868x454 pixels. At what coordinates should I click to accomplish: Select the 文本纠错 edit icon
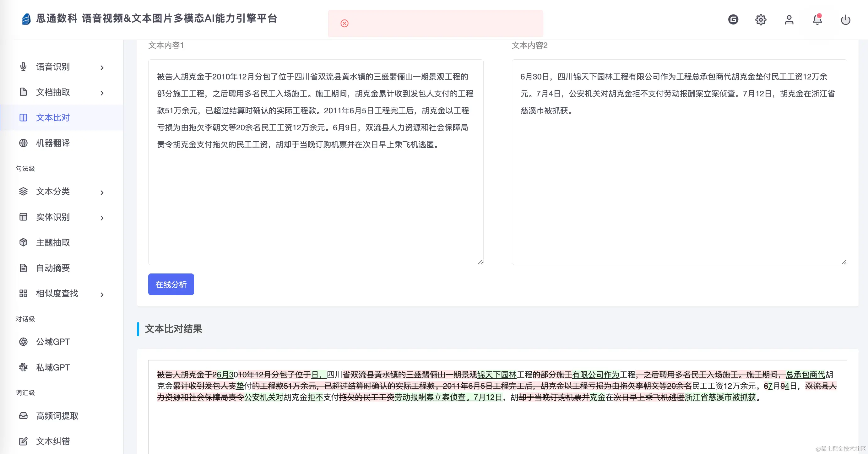pos(23,441)
